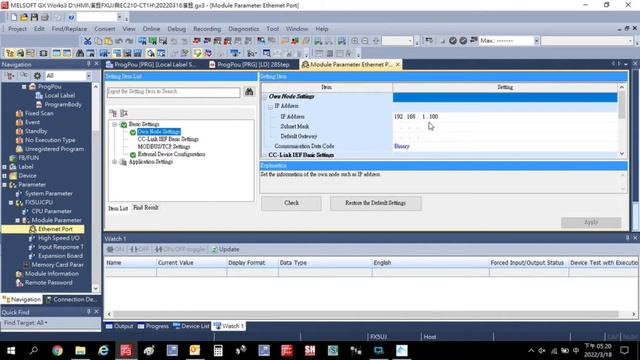Screen dimensions: 640x360
Task: Open the Max dropdown in the toolbar
Action: pyautogui.click(x=536, y=41)
